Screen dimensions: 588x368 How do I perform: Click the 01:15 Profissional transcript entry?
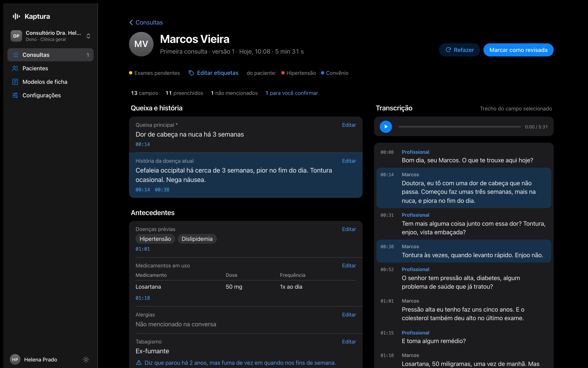(x=464, y=337)
